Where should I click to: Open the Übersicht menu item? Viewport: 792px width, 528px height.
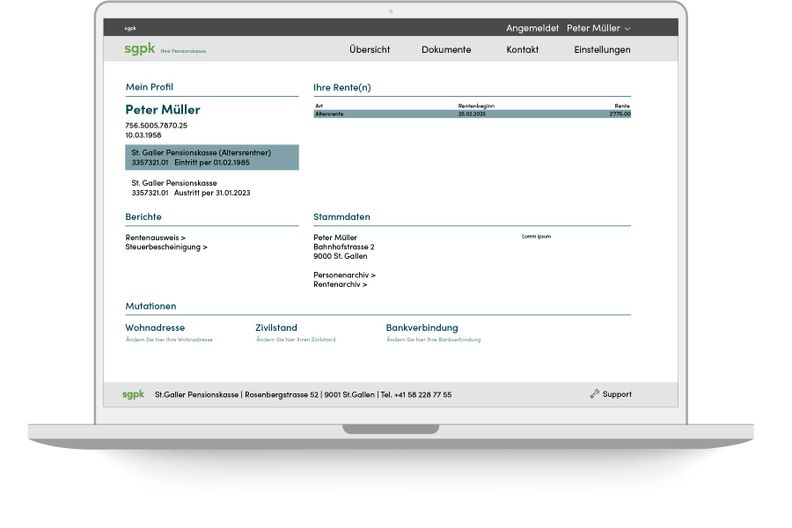point(369,49)
